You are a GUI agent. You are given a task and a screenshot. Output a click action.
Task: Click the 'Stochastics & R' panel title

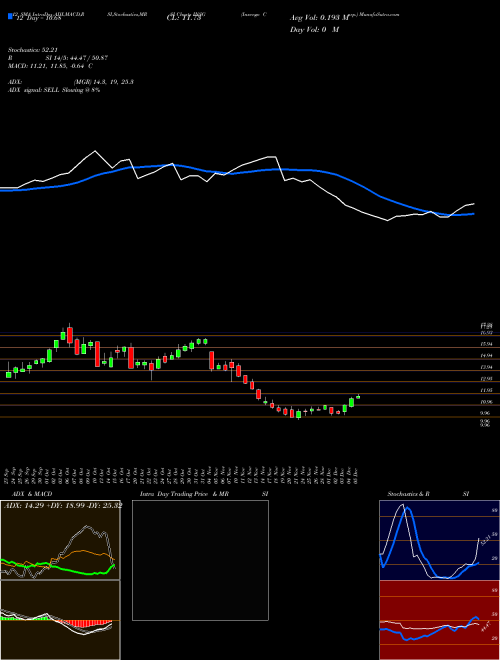tap(408, 494)
